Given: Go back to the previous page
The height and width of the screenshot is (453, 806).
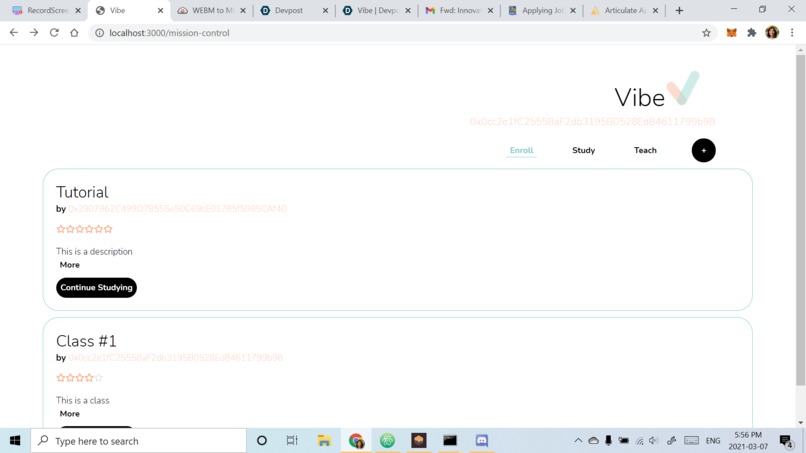Looking at the screenshot, I should (x=14, y=32).
